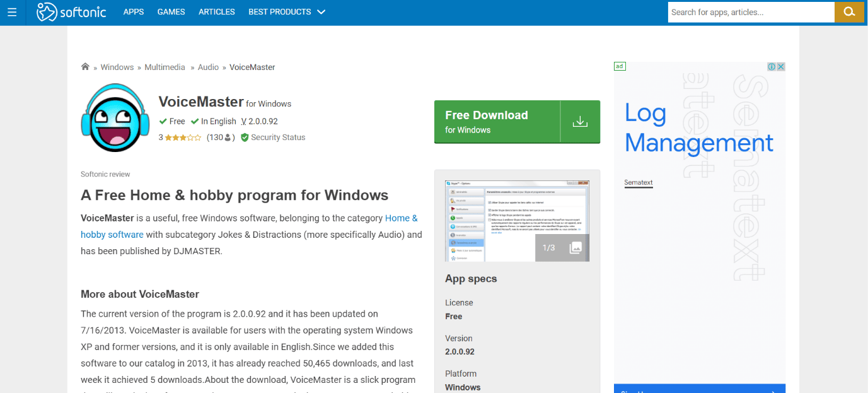Open the screenshot gallery icon
Image resolution: width=868 pixels, height=393 pixels.
coord(575,248)
